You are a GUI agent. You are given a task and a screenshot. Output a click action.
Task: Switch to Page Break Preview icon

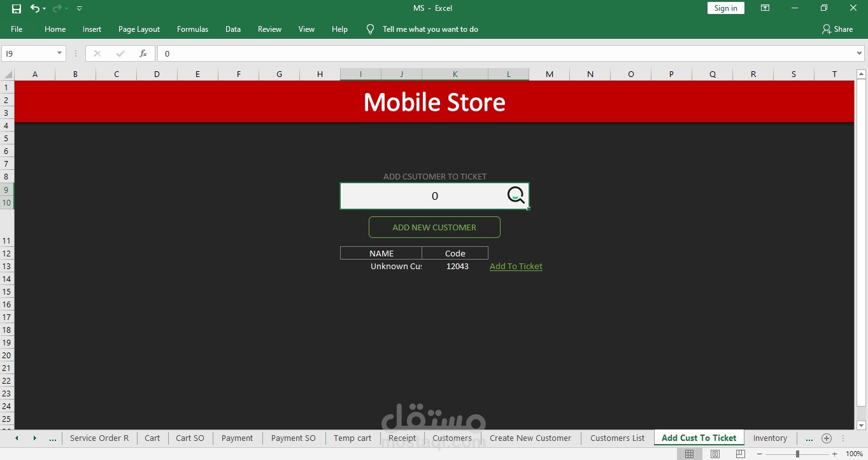(x=740, y=454)
